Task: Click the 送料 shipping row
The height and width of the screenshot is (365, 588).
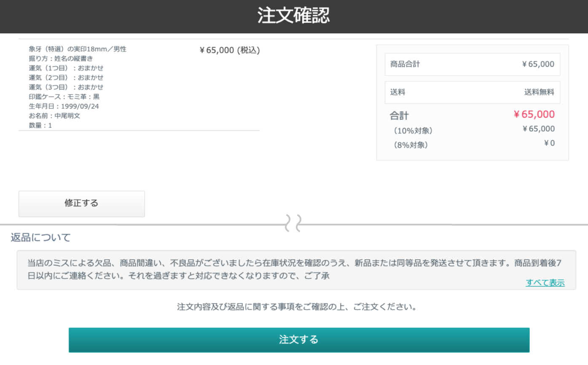Action: tap(472, 92)
